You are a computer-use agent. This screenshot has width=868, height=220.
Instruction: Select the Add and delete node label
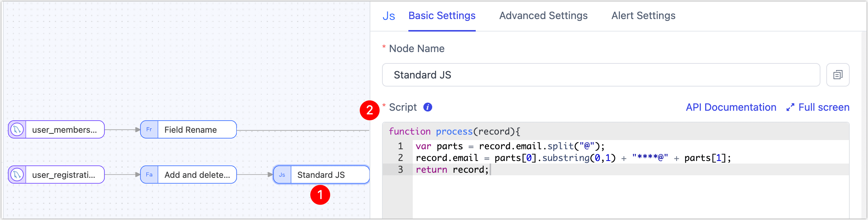coord(197,175)
